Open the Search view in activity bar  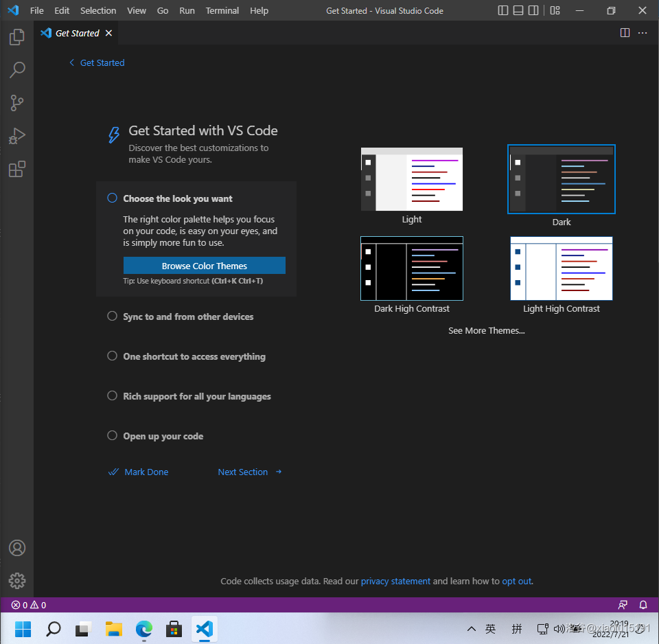coord(16,70)
